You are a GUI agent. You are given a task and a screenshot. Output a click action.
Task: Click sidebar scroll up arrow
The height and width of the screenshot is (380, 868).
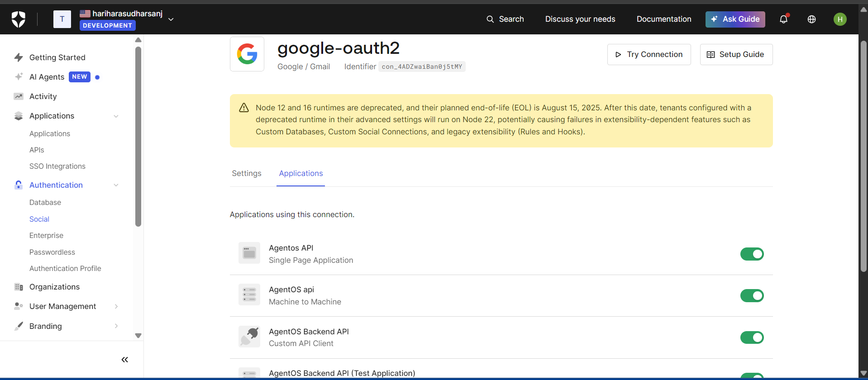[138, 40]
